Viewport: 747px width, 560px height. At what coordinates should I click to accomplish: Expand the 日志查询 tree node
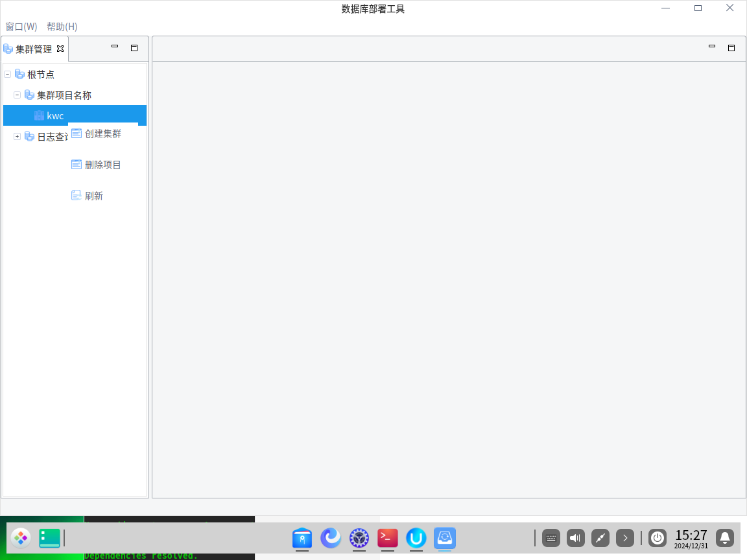click(x=18, y=137)
